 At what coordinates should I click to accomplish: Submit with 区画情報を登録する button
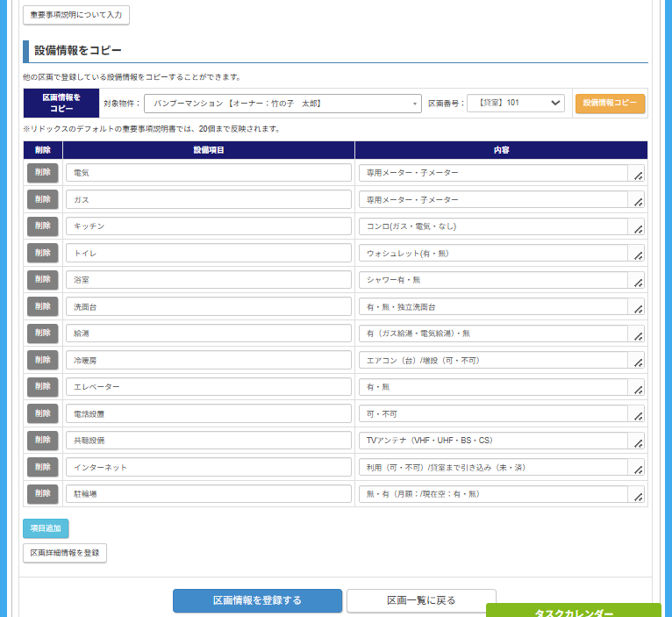pos(257,600)
